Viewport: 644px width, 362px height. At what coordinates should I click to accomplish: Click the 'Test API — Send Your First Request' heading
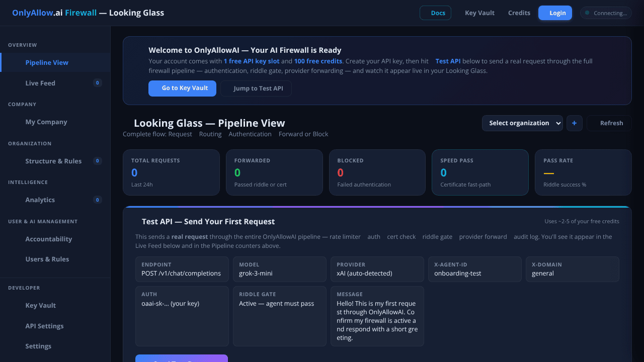tap(208, 222)
